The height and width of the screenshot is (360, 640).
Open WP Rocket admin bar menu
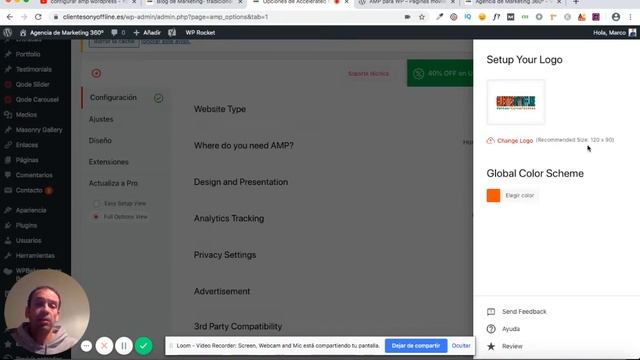pos(200,33)
